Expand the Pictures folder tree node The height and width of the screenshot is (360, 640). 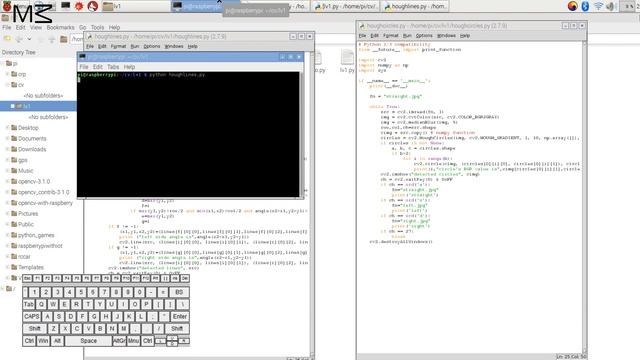[7, 213]
